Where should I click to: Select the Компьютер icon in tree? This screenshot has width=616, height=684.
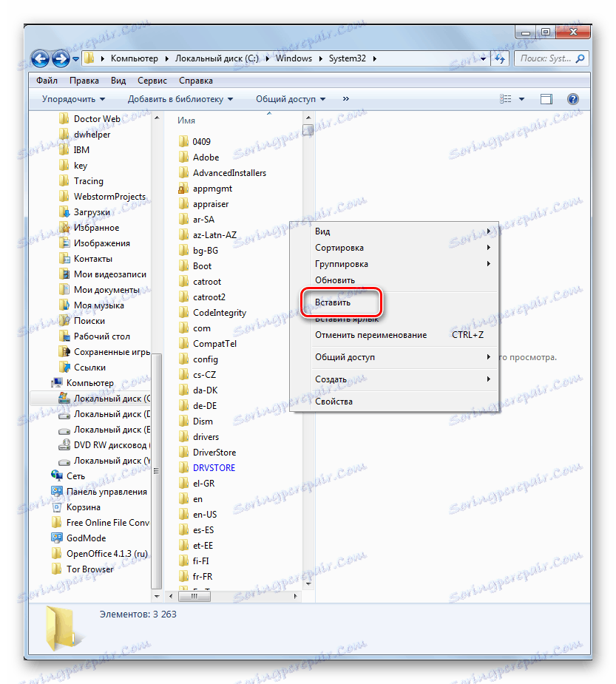coord(57,383)
